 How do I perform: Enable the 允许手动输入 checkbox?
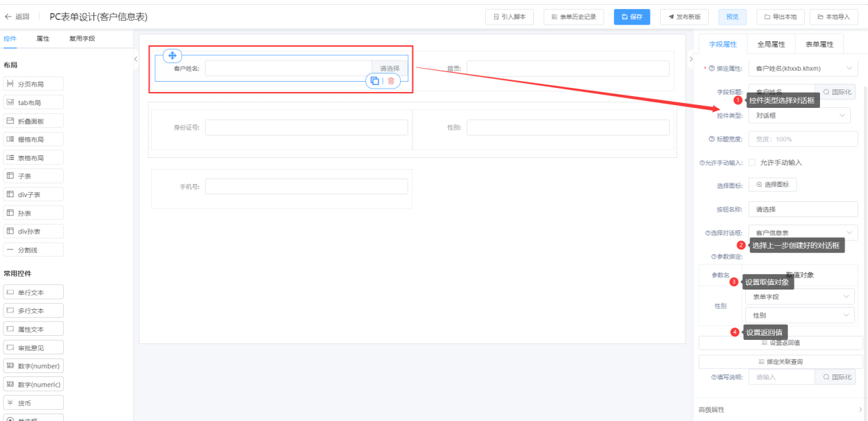(x=752, y=163)
